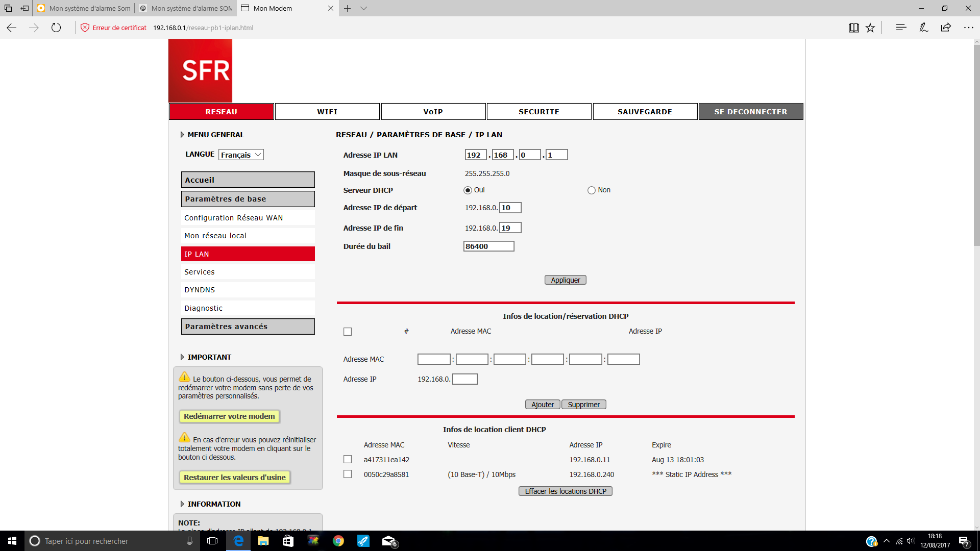Viewport: 980px width, 551px height.
Task: Select DHCP server Oui radio button
Action: 468,190
